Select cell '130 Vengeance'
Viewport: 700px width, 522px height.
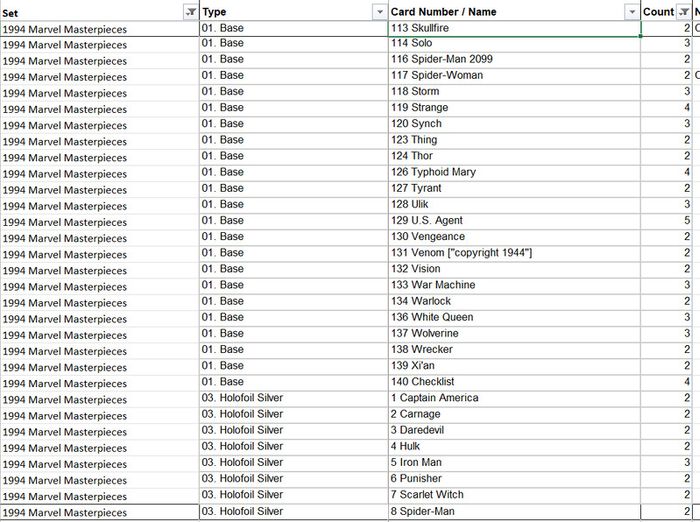click(514, 237)
